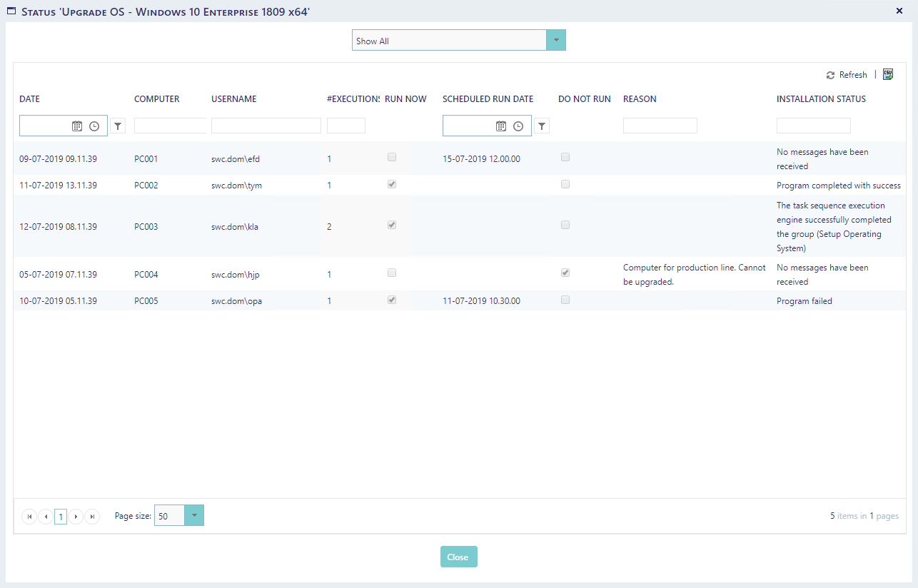Expand the Page size dropdown

click(x=194, y=516)
